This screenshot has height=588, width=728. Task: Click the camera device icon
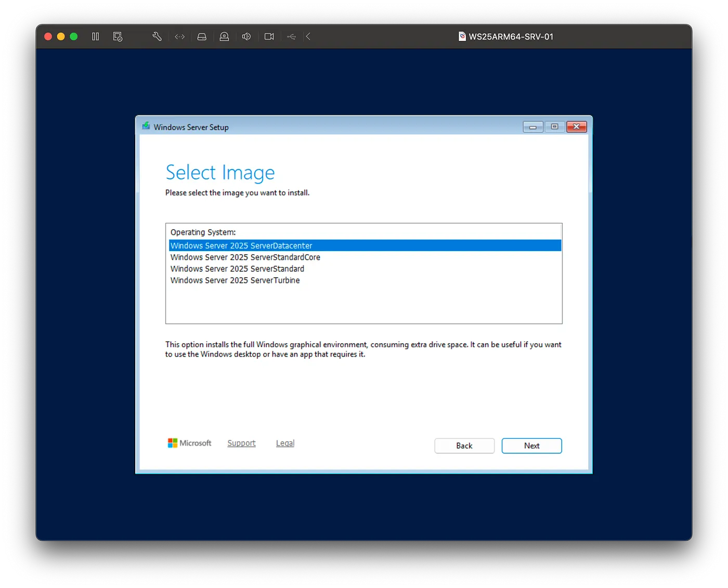(x=269, y=36)
